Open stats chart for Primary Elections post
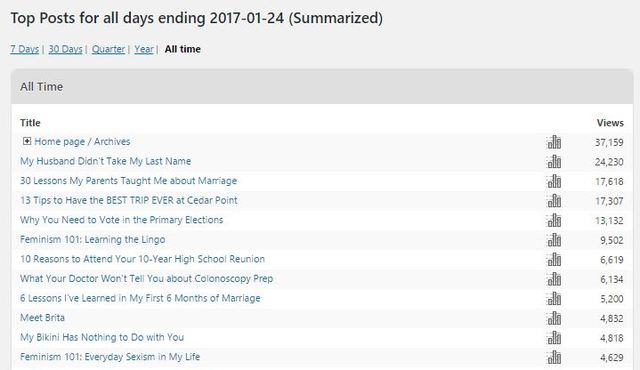This screenshot has height=370, width=640. tap(554, 220)
